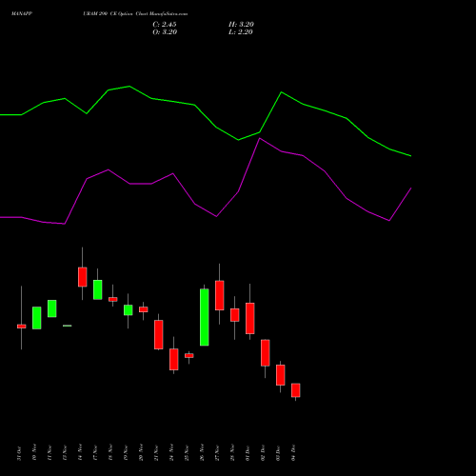The height and width of the screenshot is (476, 476).
Task: Click the last red candle for 04 Dec
Action: pyautogui.click(x=296, y=390)
